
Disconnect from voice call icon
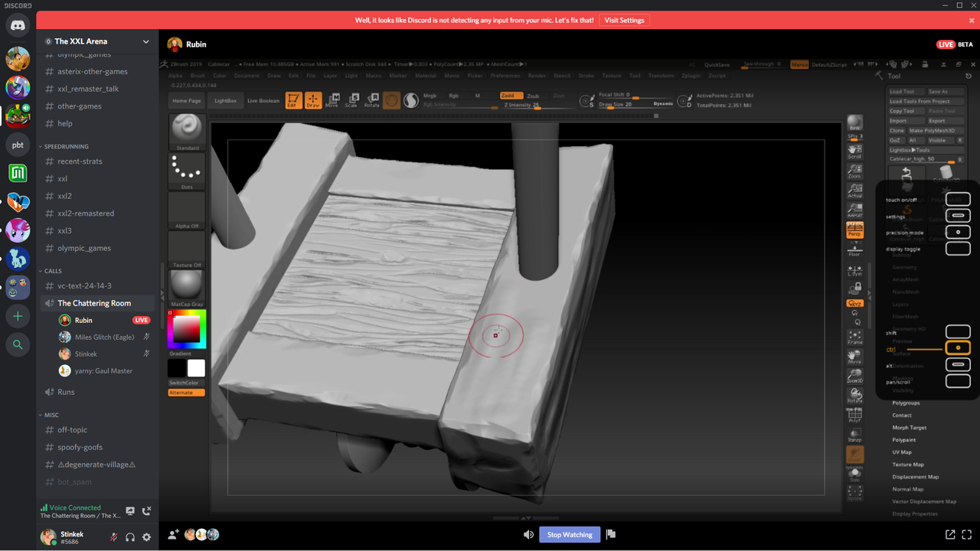coord(147,511)
